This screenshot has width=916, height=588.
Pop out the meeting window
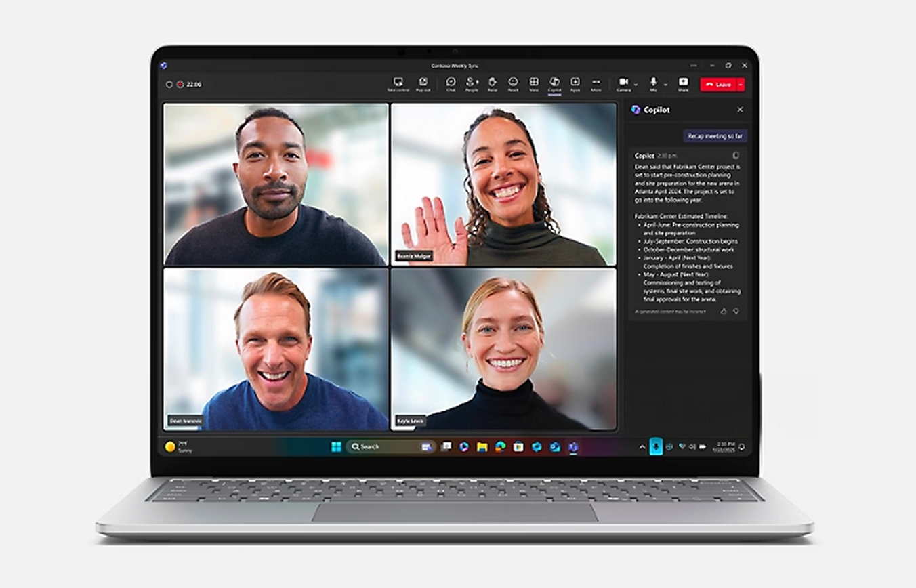(423, 84)
